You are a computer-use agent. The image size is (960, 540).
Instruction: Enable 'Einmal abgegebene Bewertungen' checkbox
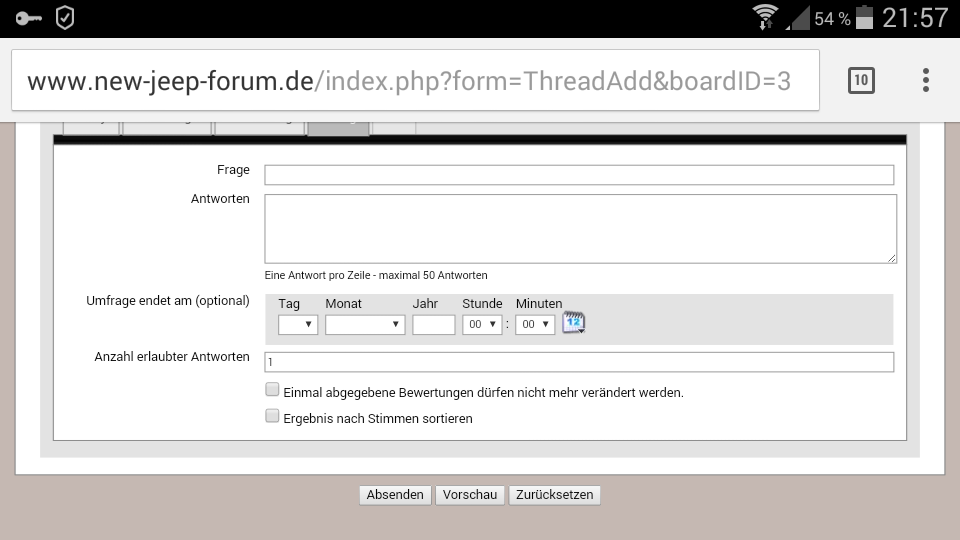[x=272, y=390]
